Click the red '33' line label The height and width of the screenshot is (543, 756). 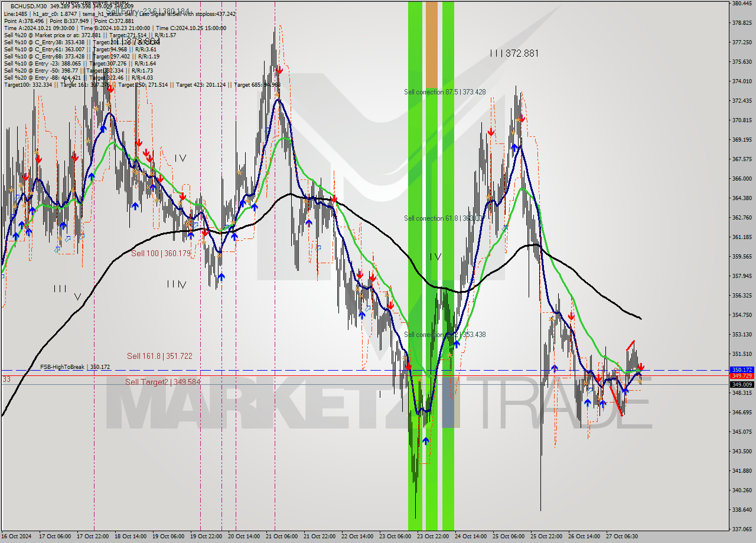(x=6, y=379)
